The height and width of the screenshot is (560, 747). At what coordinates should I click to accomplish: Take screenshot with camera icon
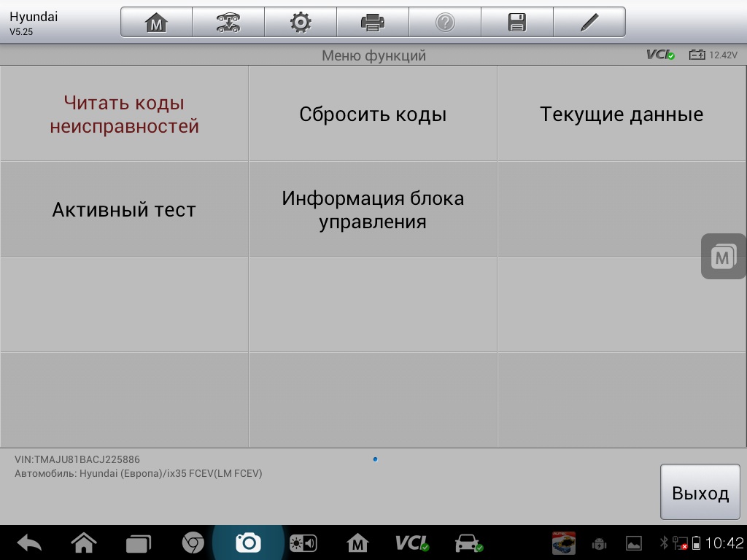(248, 543)
